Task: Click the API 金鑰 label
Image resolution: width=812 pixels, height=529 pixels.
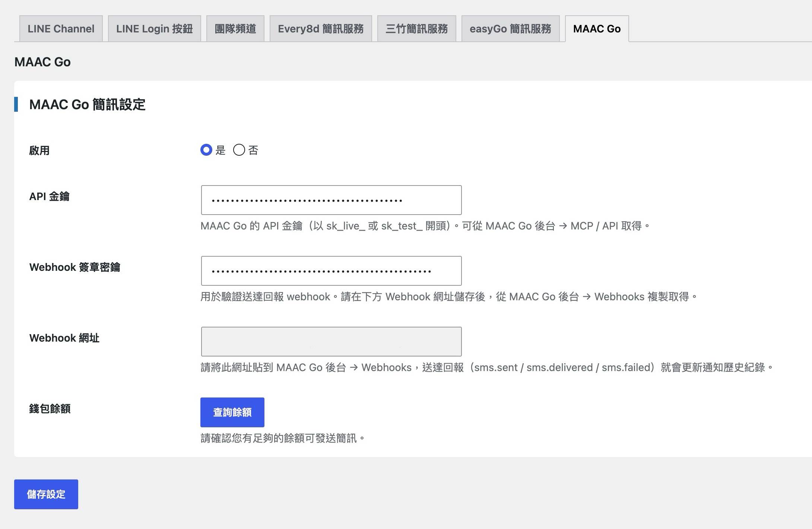Action: tap(49, 196)
